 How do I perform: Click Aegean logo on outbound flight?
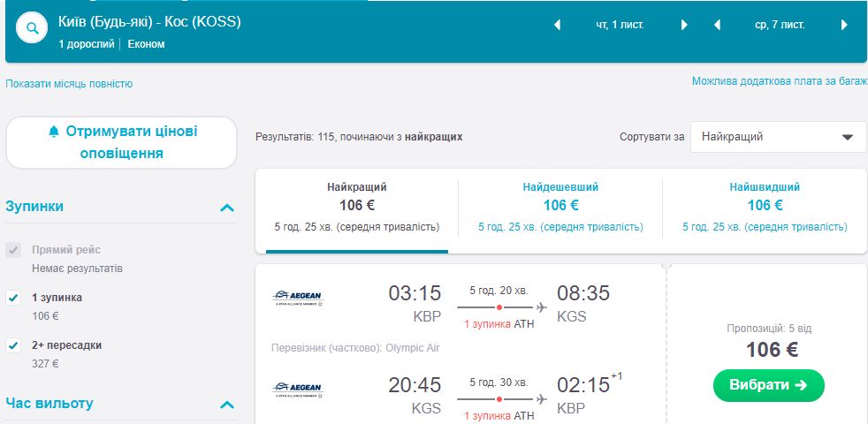[298, 299]
